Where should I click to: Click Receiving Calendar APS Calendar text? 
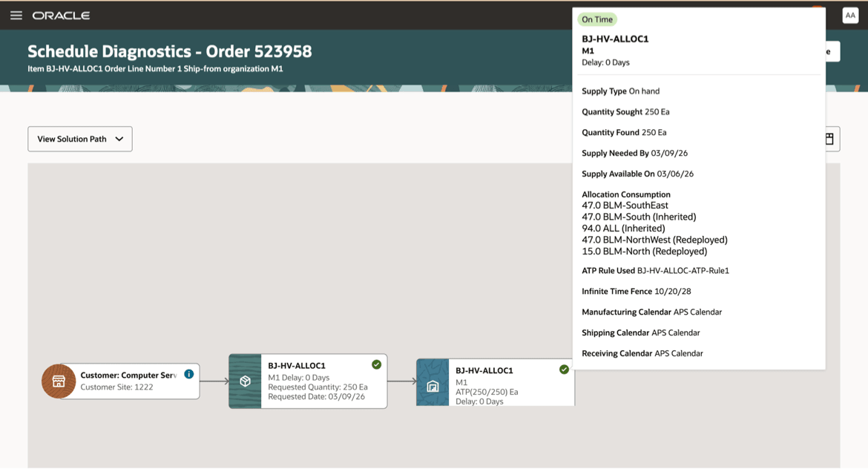[x=642, y=353]
